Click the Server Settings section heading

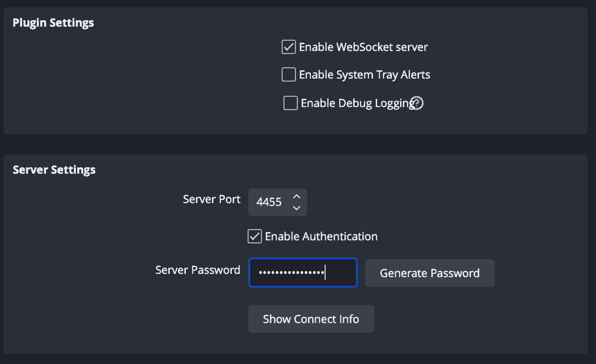(x=54, y=170)
